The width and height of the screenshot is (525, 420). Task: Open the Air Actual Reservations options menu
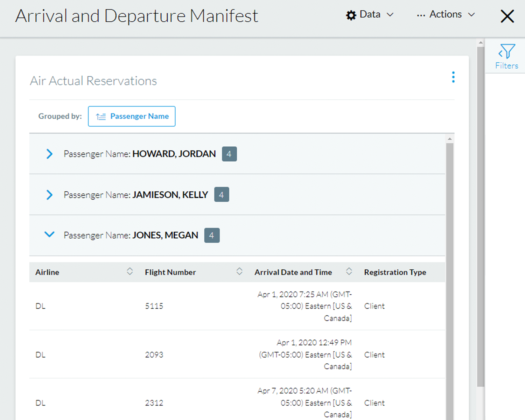(453, 77)
